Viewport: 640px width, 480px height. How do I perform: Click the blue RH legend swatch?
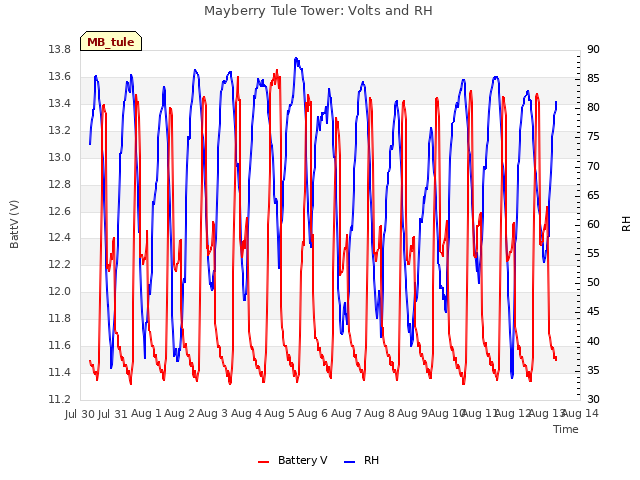coord(350,462)
